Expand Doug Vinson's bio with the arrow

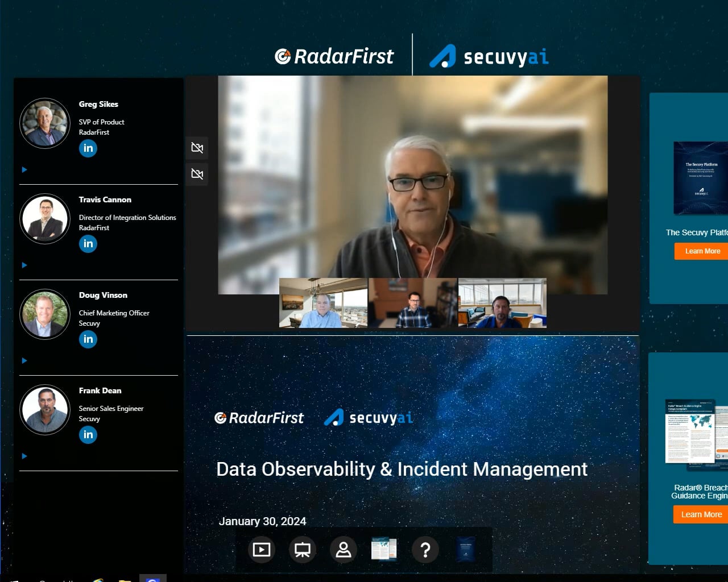[24, 360]
